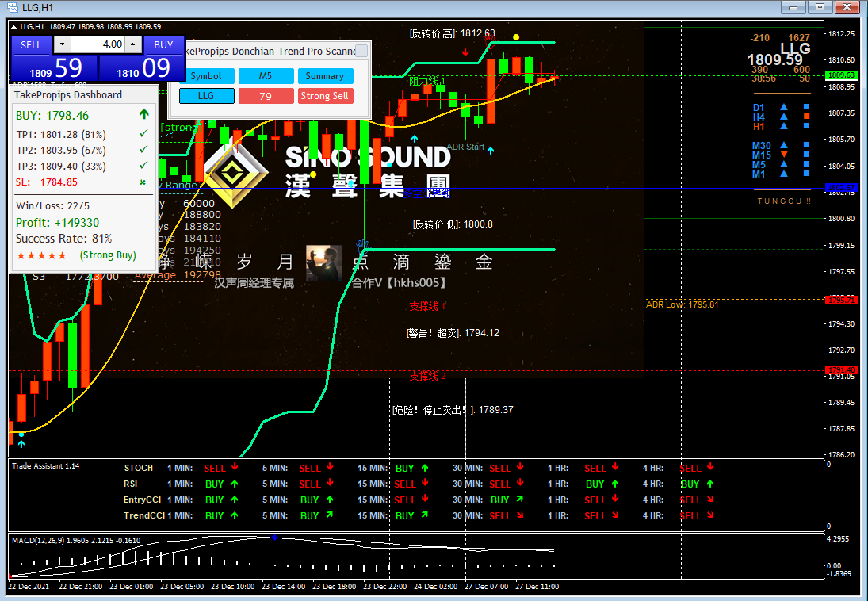Click the TakePropips Dashboard title
868x601 pixels.
(68, 94)
